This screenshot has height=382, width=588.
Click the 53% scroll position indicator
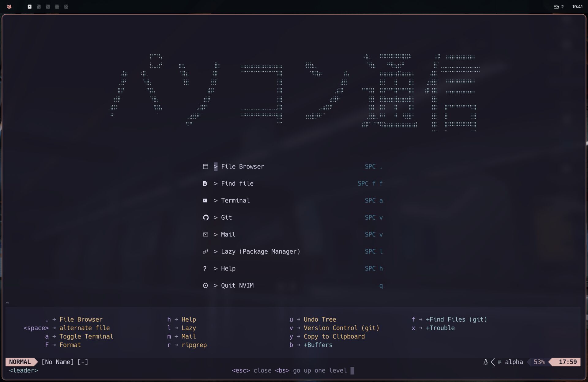click(x=539, y=362)
